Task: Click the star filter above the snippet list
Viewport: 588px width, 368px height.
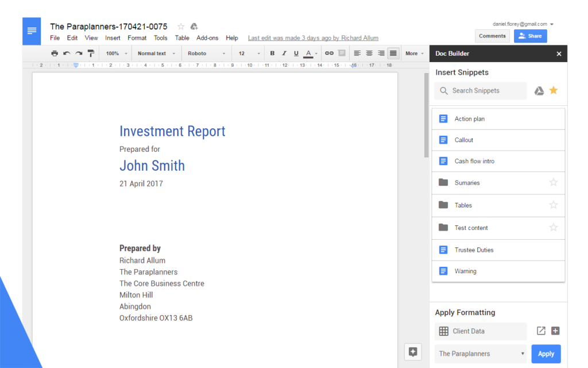Action: point(553,90)
